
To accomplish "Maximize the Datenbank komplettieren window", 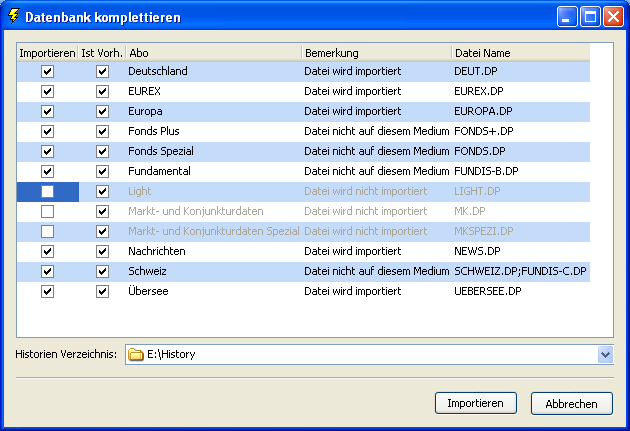I will tap(590, 16).
